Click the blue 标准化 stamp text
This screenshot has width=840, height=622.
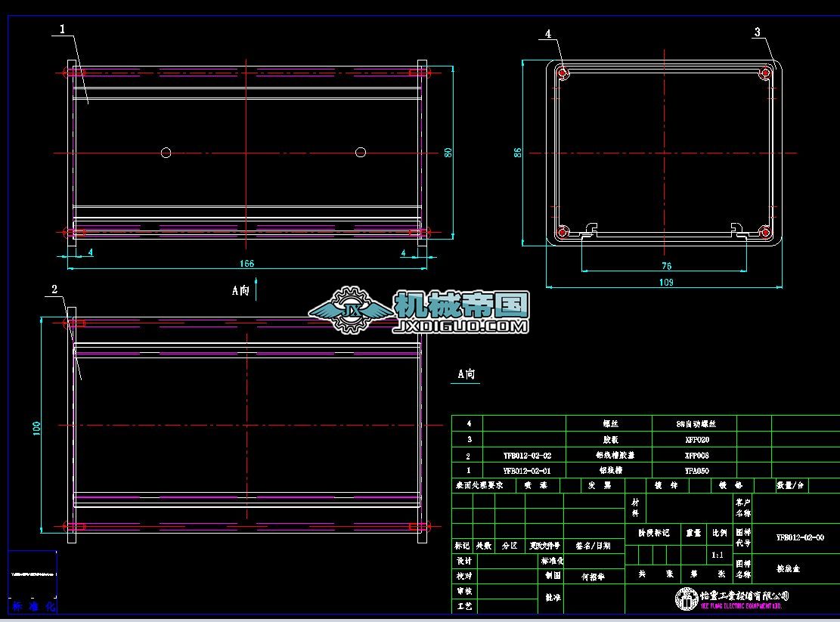pos(33,606)
